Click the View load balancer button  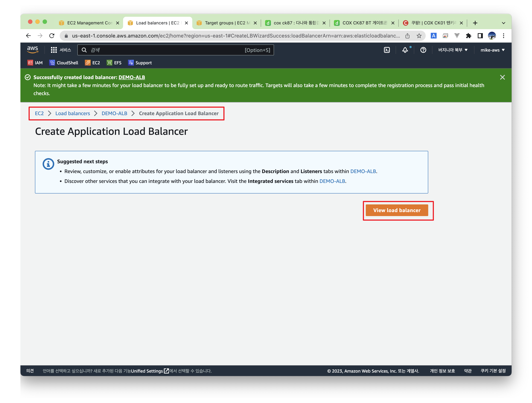point(397,210)
